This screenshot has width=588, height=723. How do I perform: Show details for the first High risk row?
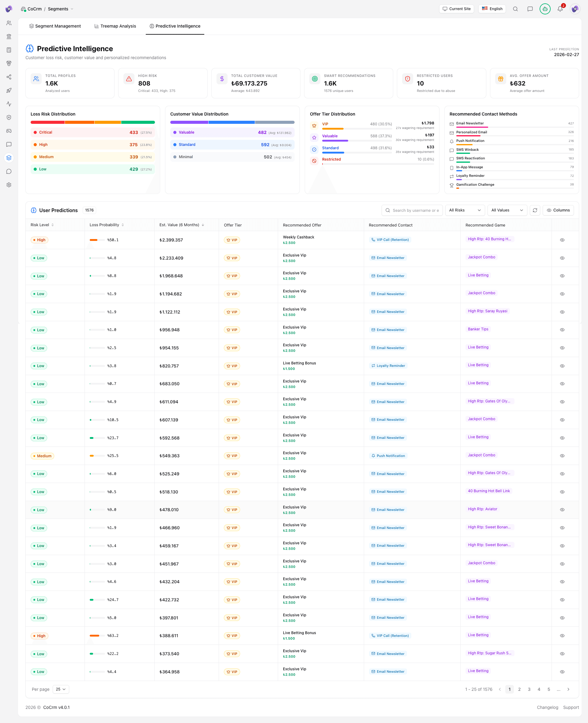coord(562,240)
